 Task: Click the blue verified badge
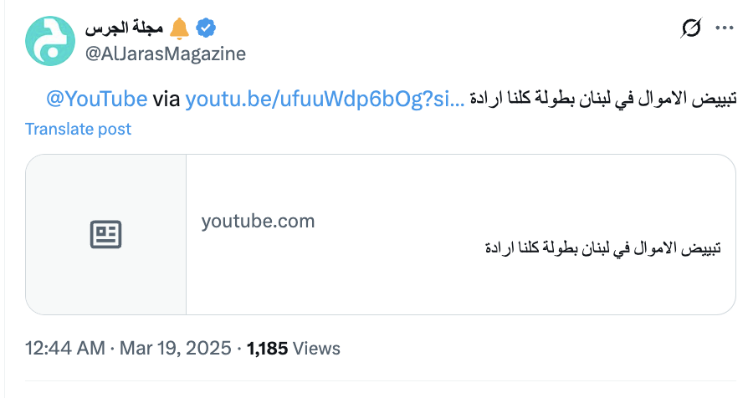click(x=206, y=28)
